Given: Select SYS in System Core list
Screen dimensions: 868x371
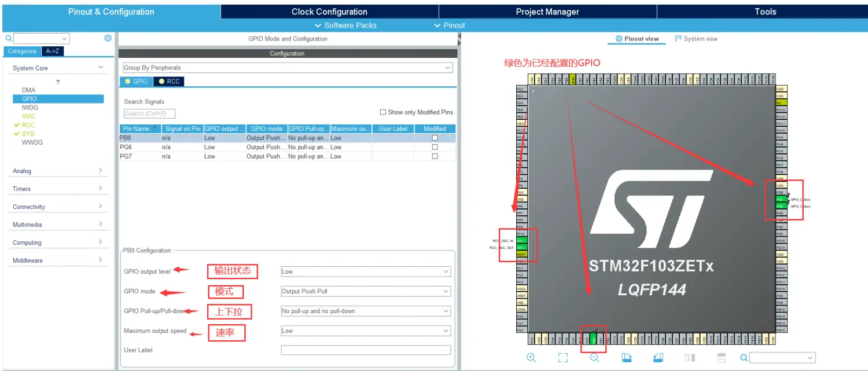Looking at the screenshot, I should (28, 134).
